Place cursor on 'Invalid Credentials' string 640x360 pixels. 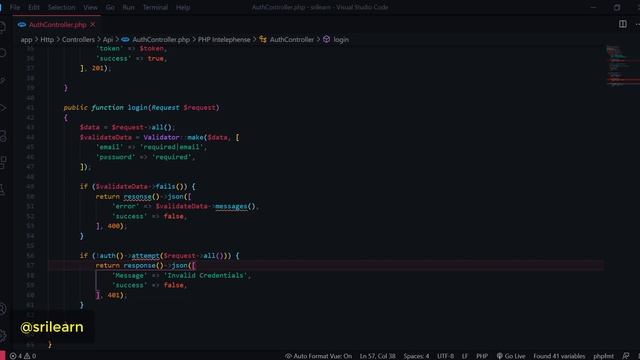tap(206, 276)
